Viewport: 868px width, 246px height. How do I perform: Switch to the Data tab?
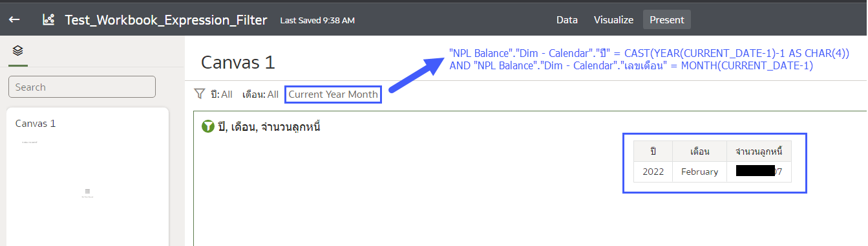tap(567, 19)
